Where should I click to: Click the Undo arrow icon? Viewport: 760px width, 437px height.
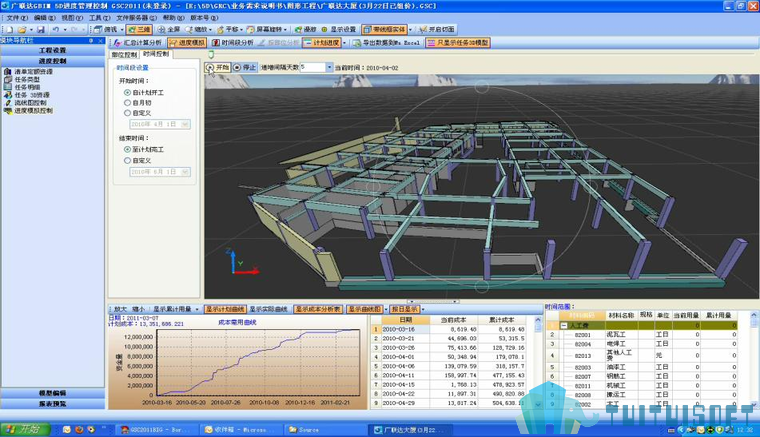click(56, 30)
